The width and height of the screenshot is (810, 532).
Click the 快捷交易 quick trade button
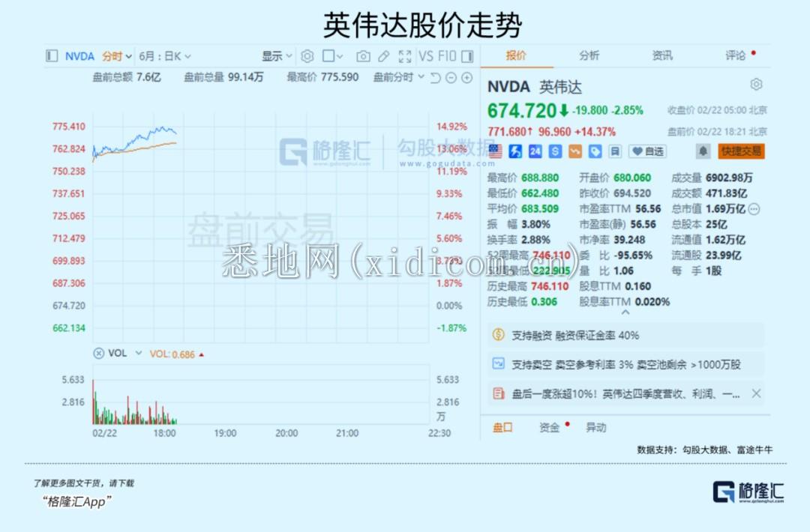[741, 151]
